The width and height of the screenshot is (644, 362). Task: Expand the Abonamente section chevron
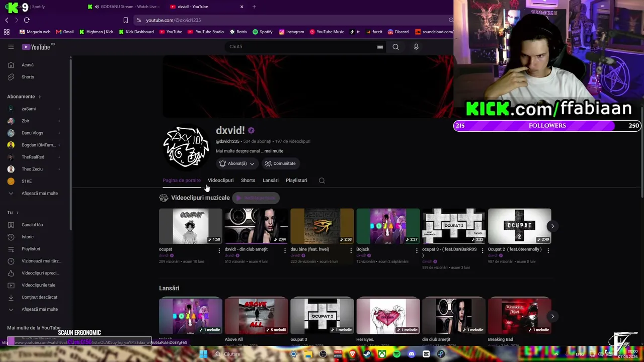pos(39,97)
